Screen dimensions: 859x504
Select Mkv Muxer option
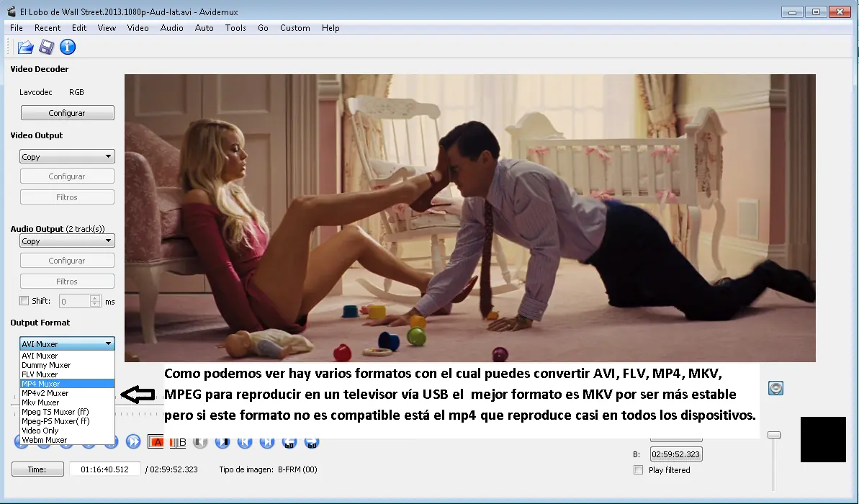tap(67, 402)
